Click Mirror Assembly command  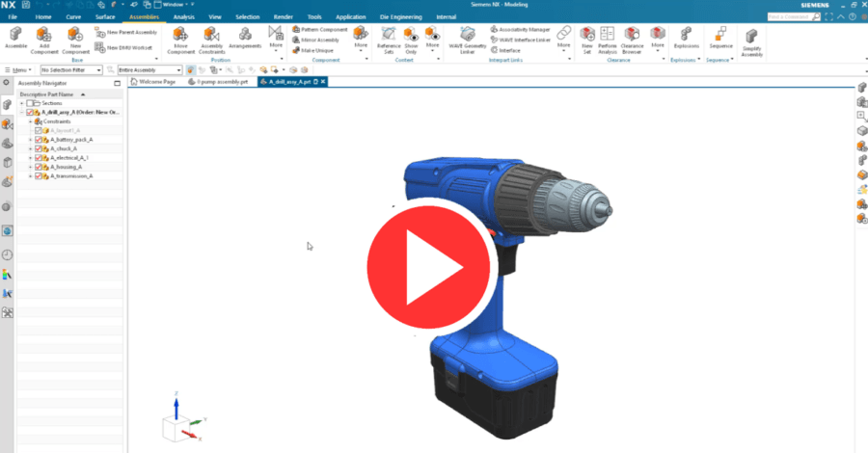click(x=315, y=40)
